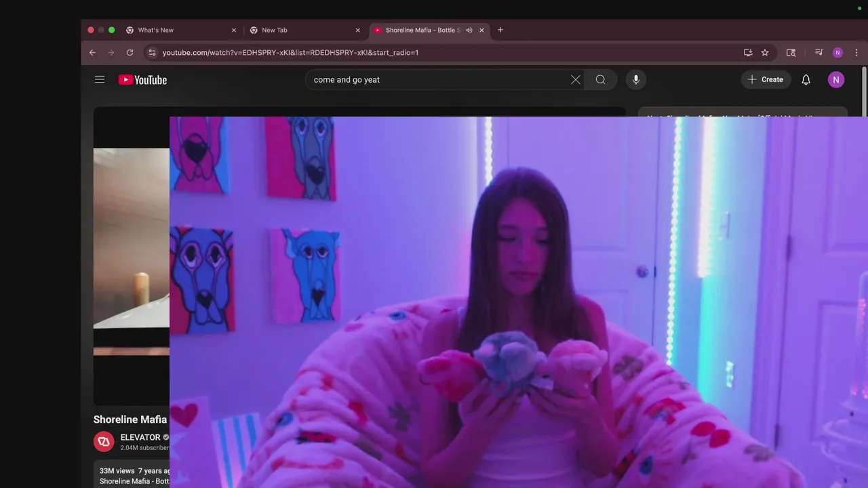Open the Chrome profile N button
868x488 pixels.
pos(837,52)
